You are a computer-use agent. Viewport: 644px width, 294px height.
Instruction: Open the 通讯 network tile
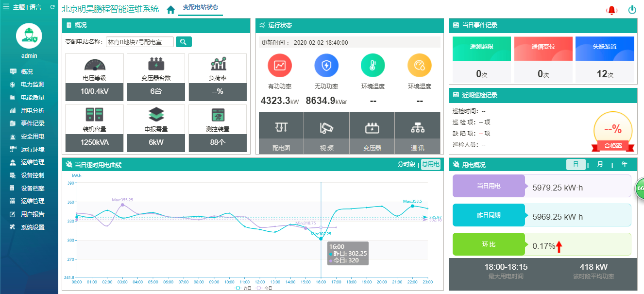pyautogui.click(x=417, y=133)
